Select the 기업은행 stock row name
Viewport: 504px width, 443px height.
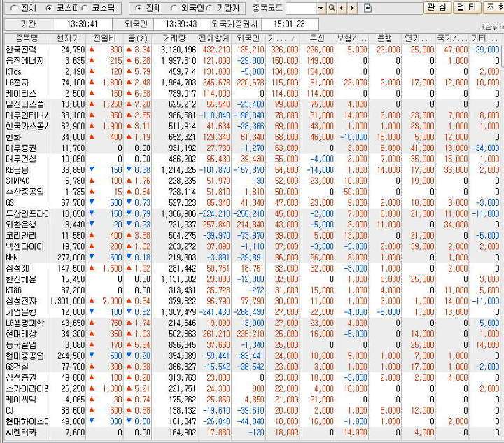[21, 312]
